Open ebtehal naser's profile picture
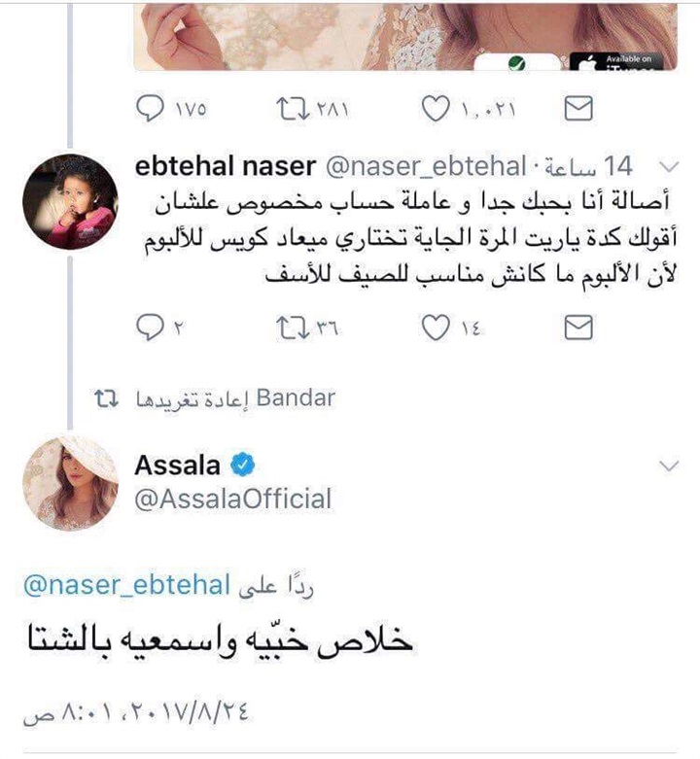This screenshot has width=700, height=759. coord(70,202)
